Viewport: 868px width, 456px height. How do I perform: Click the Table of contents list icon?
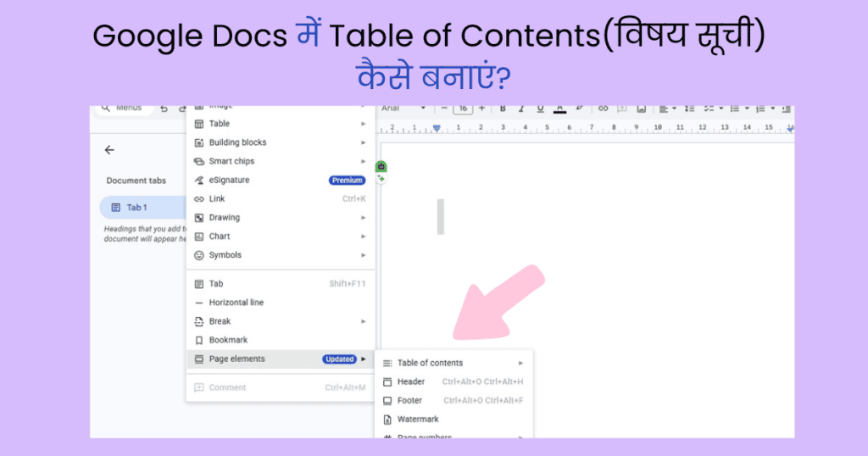coord(387,364)
